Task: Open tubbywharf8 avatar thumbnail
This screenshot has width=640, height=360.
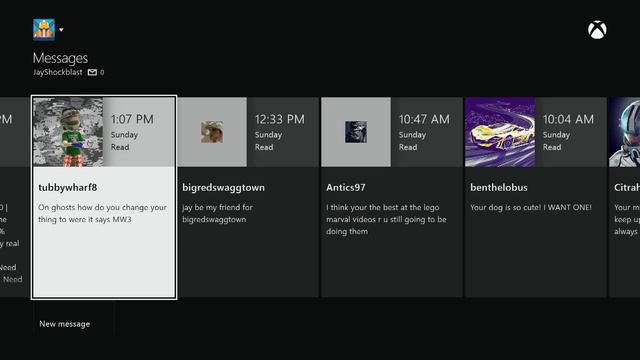Action: point(68,132)
